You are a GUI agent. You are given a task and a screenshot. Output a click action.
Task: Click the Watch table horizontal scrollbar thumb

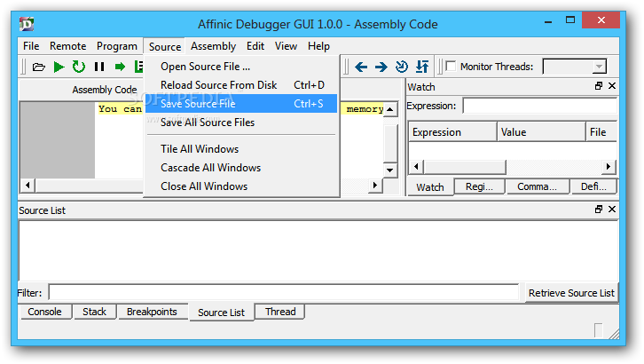coord(465,167)
